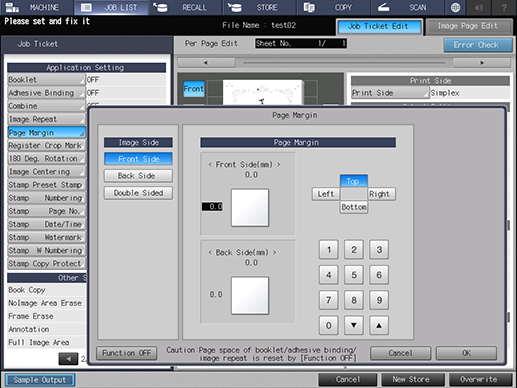Click the page preview thumbnail
This screenshot has height=388, width=517.
point(263,92)
